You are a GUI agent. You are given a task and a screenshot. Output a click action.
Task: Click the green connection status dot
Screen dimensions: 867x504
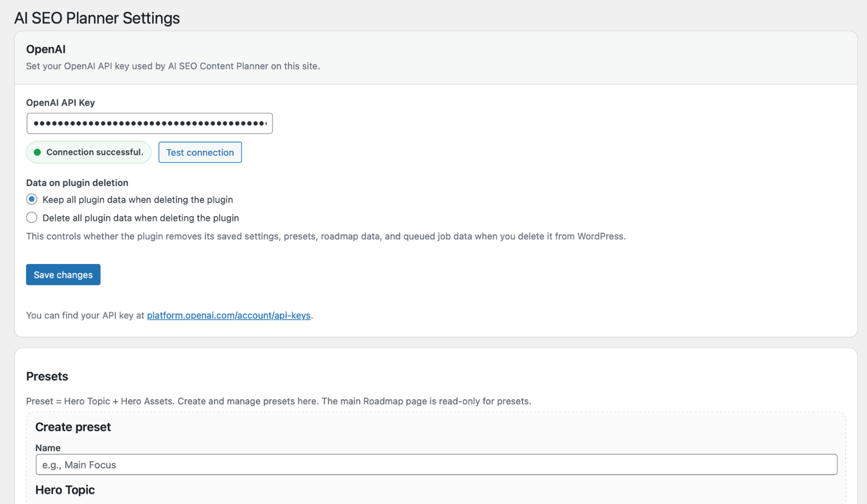tap(38, 153)
